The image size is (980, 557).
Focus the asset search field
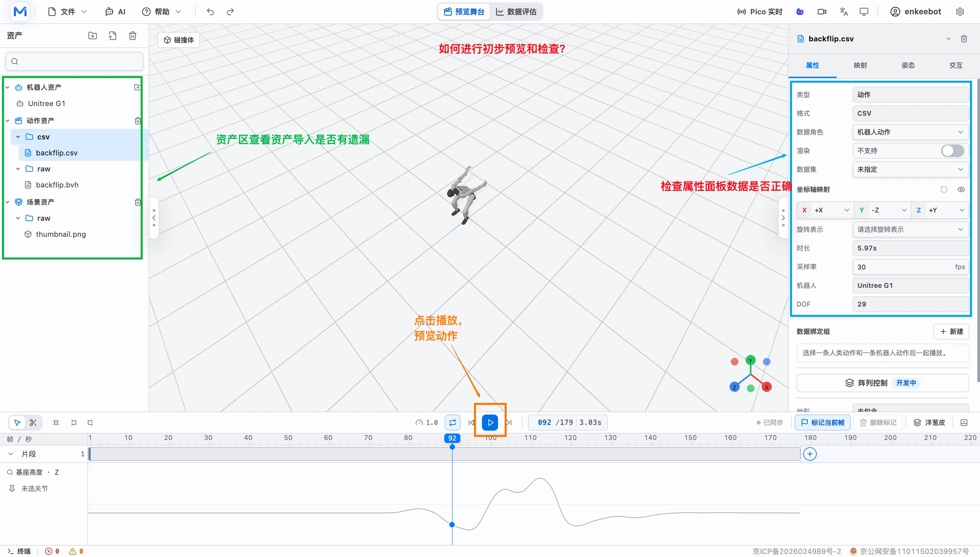74,61
